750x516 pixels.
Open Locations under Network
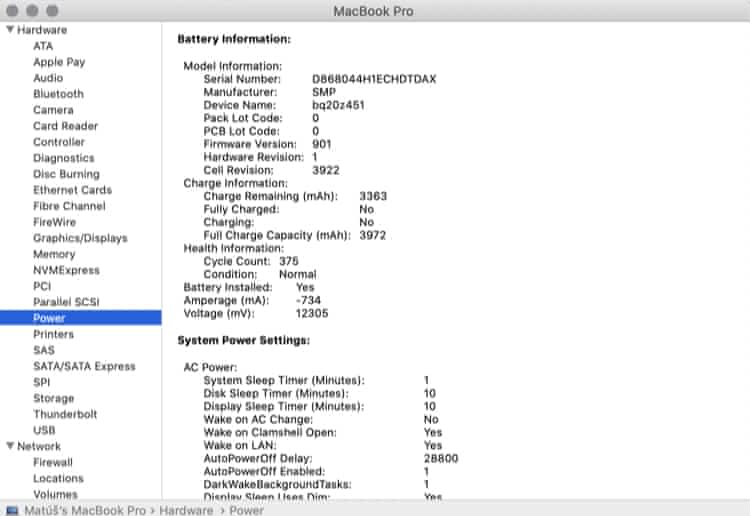[58, 478]
